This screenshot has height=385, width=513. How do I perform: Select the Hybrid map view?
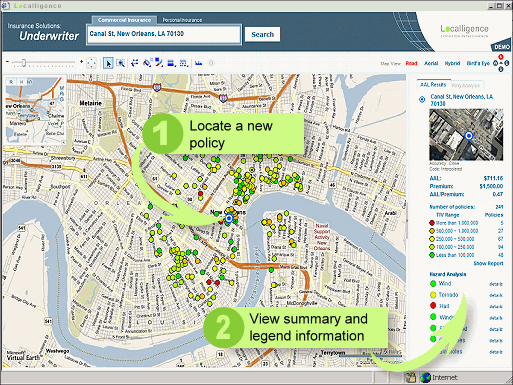(x=452, y=63)
